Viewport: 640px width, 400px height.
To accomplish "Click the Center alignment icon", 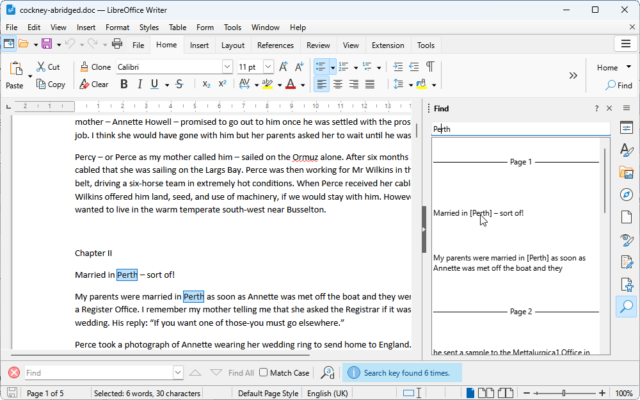I will (338, 84).
